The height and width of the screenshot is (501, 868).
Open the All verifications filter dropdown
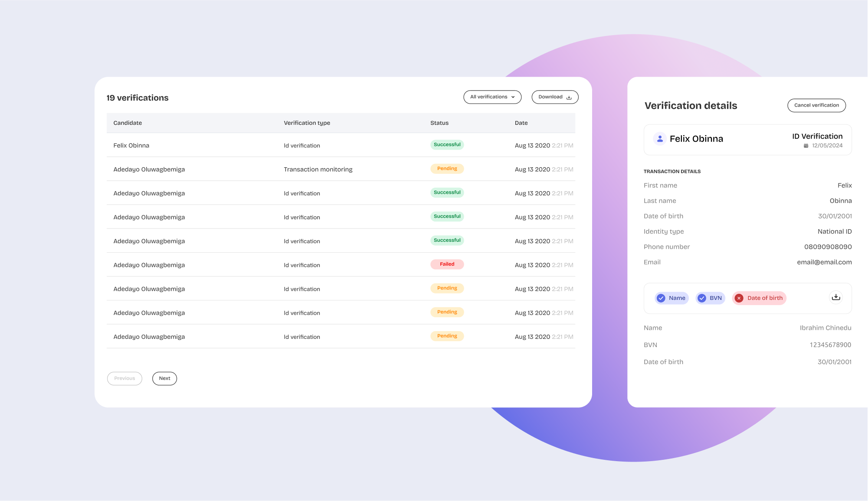coord(492,97)
